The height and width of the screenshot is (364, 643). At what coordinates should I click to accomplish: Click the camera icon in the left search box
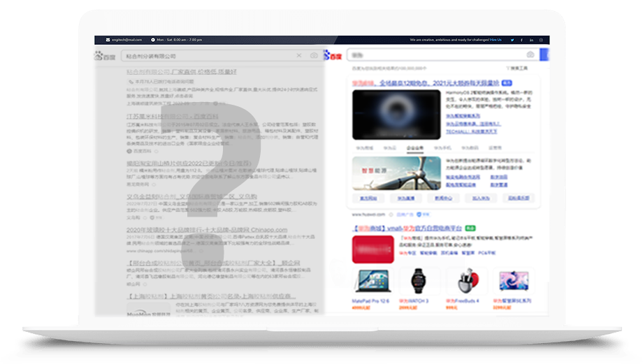pyautogui.click(x=314, y=55)
